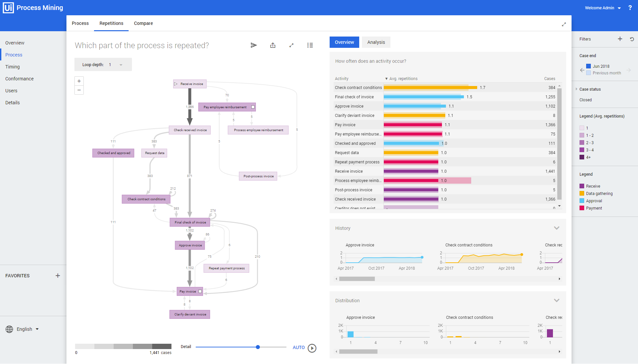Switch to the Compare tab
Image resolution: width=638 pixels, height=364 pixels.
click(x=143, y=23)
